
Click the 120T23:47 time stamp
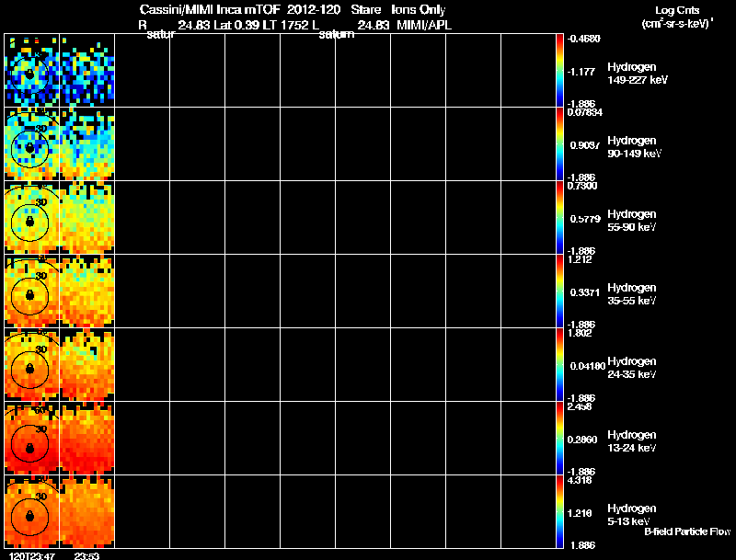[32, 555]
